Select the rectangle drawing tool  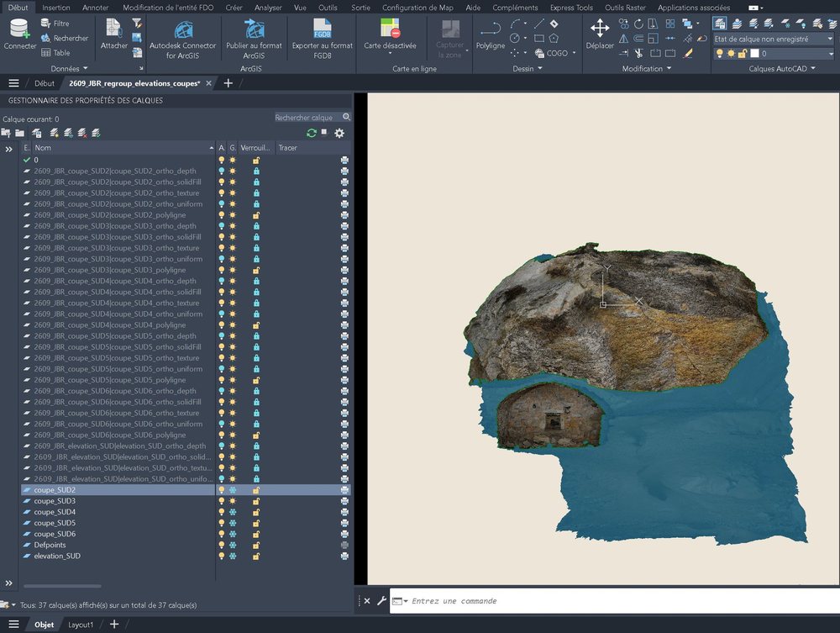tap(539, 38)
